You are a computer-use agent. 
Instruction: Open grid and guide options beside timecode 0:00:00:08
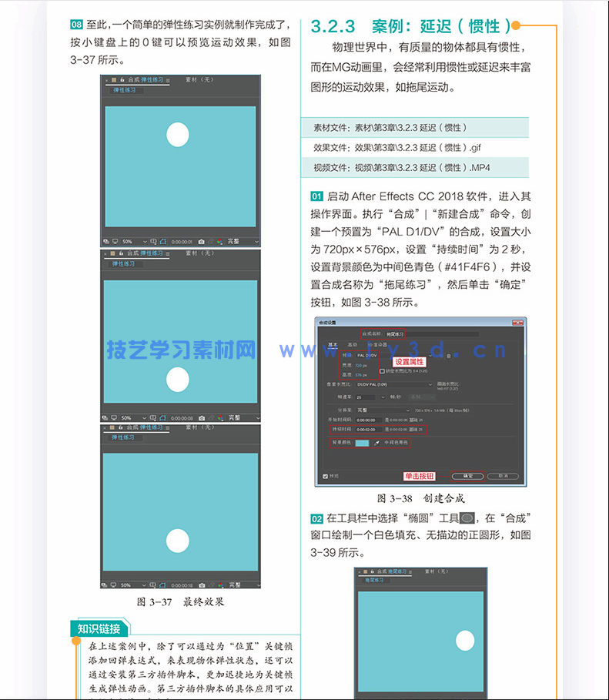[x=152, y=418]
